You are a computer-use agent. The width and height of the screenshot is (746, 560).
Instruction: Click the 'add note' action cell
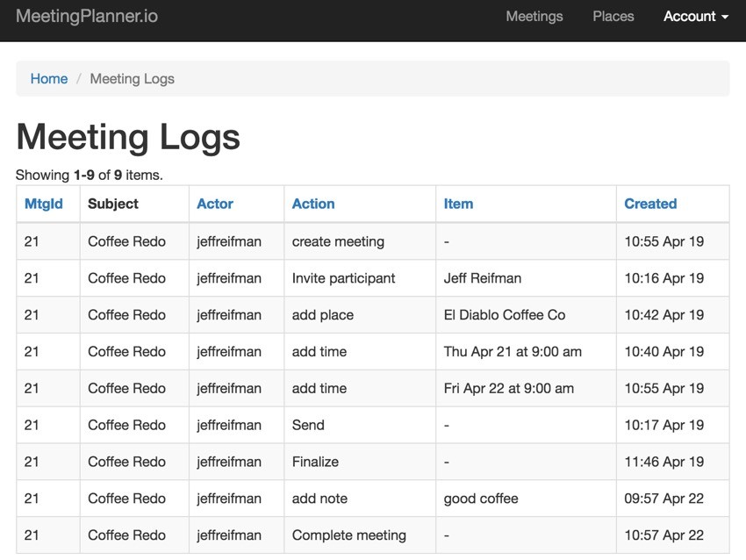360,499
